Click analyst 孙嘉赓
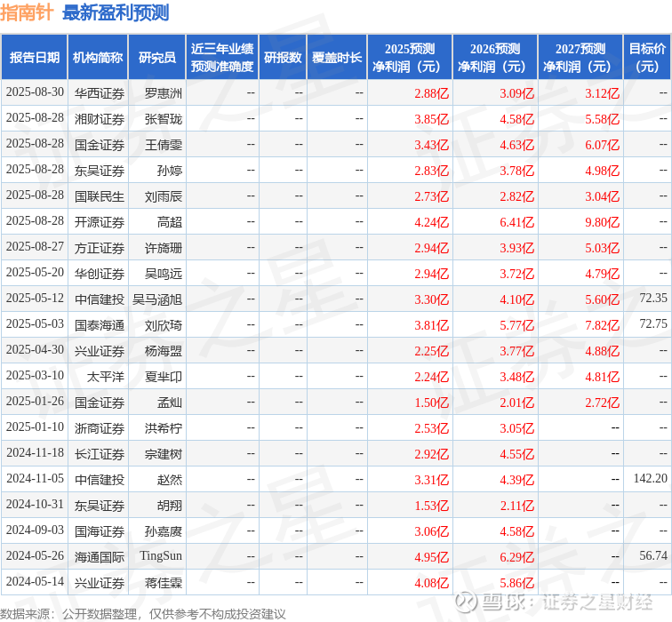 (164, 531)
